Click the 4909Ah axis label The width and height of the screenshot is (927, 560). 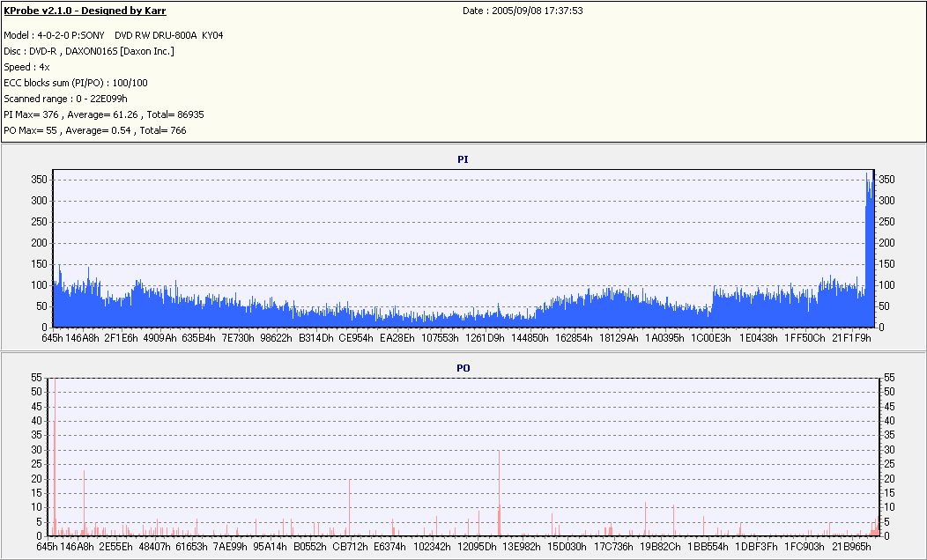(x=159, y=338)
